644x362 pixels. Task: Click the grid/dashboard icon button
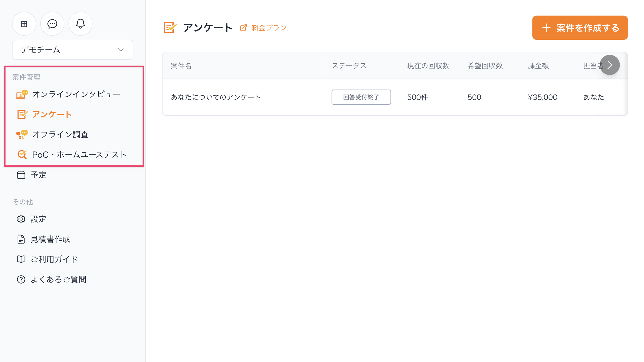tap(24, 24)
